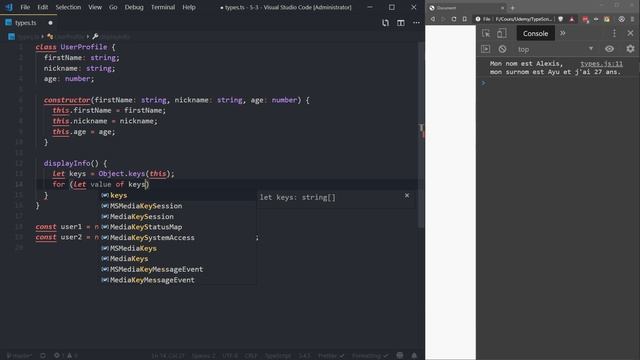640x360 pixels.
Task: Click the line and column indicator in the status bar
Action: 168,356
